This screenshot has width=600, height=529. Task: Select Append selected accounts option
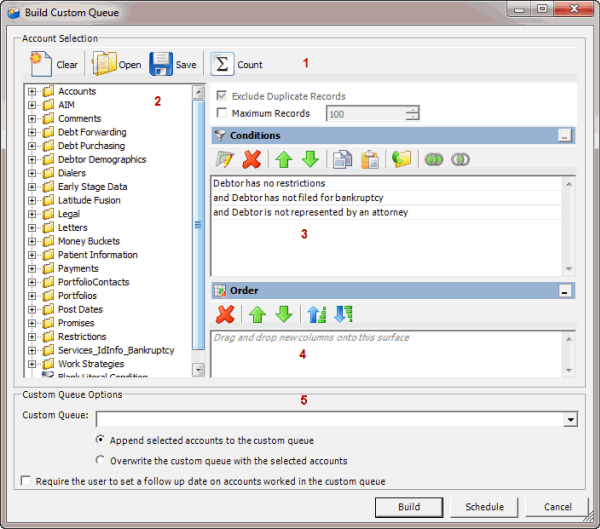(100, 440)
